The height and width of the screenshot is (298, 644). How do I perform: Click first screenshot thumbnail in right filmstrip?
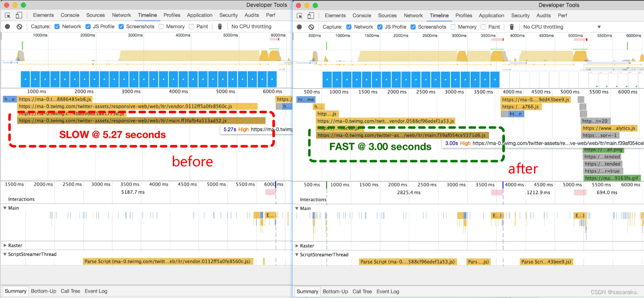click(x=327, y=80)
